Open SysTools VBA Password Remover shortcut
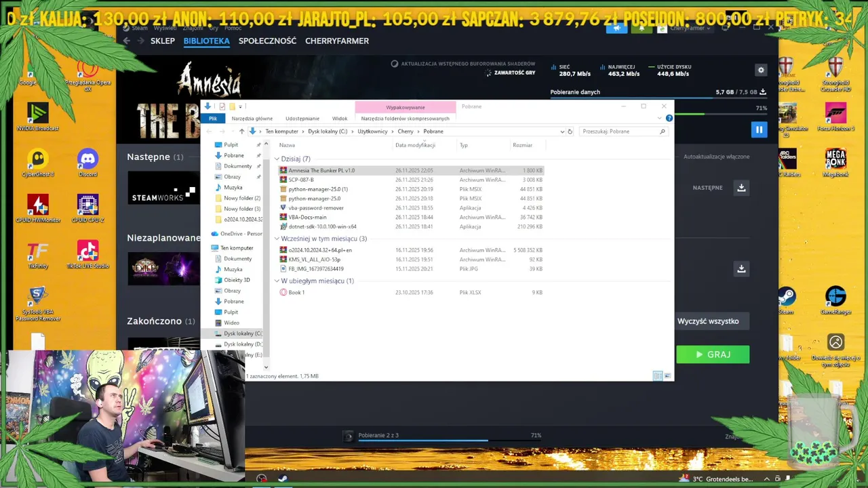 [37, 304]
